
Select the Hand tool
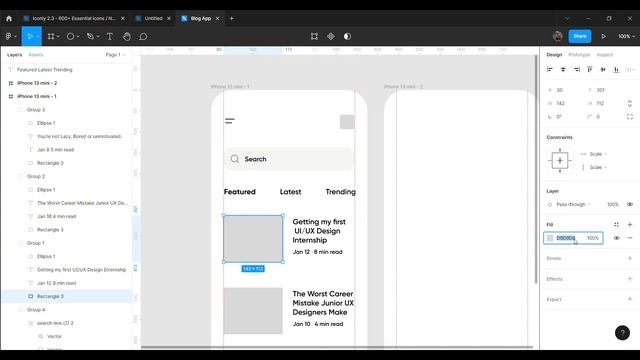pos(127,36)
